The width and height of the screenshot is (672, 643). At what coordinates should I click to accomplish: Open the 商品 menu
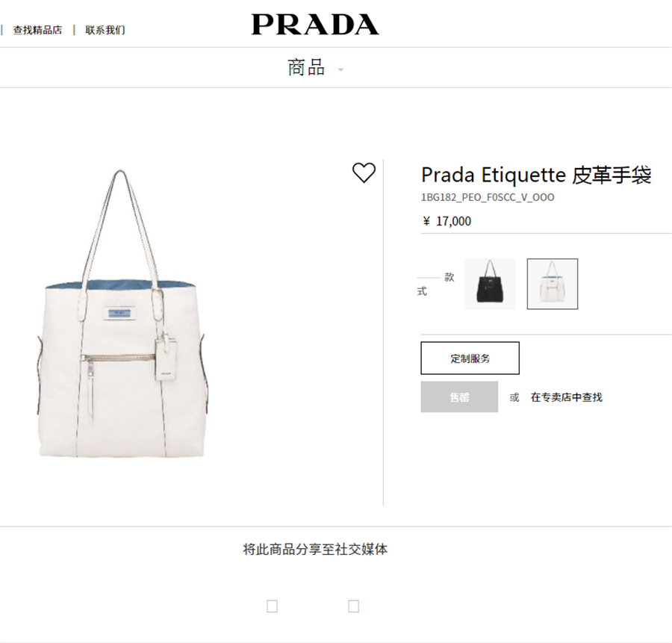point(306,68)
